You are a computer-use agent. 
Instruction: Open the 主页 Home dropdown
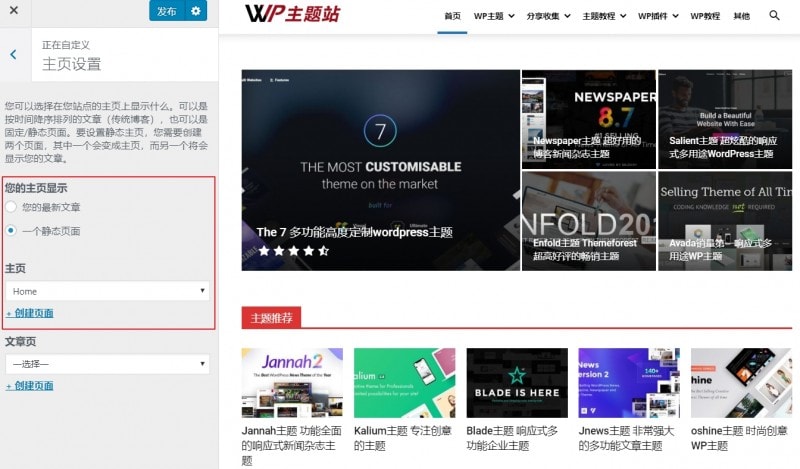(108, 291)
